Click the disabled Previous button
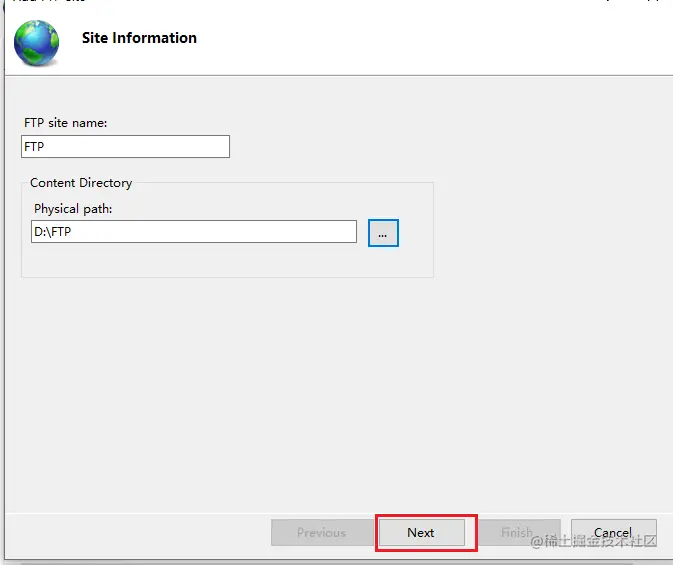Viewport: 673px width, 565px height. click(322, 532)
